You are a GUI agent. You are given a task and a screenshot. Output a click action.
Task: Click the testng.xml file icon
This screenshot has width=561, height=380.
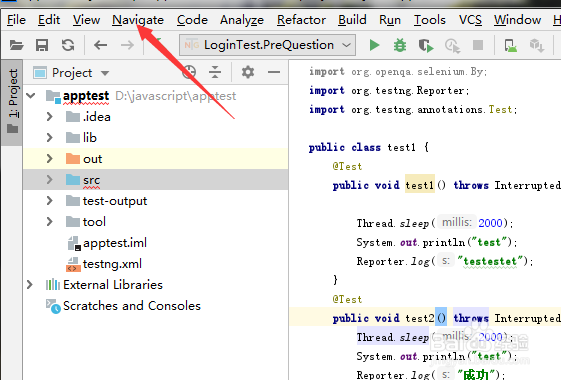point(73,264)
